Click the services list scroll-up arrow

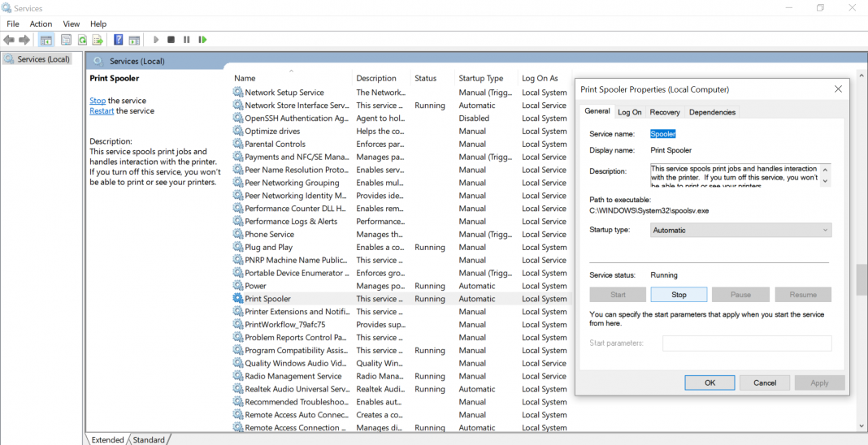click(x=861, y=76)
